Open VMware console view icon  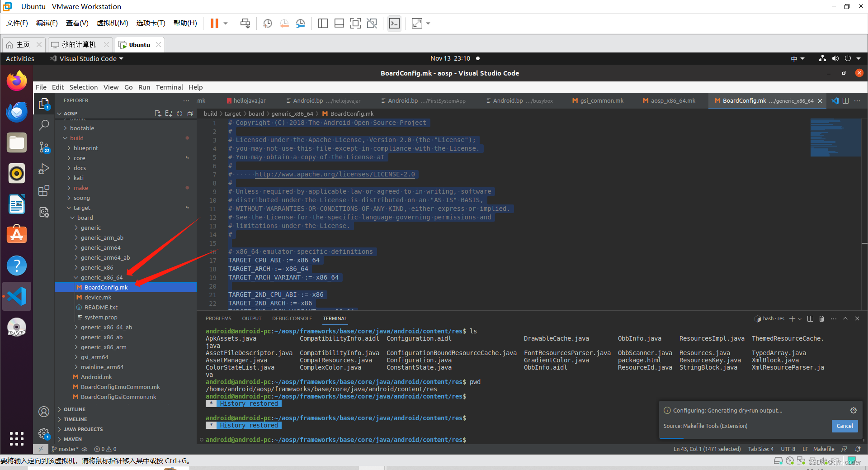click(394, 24)
